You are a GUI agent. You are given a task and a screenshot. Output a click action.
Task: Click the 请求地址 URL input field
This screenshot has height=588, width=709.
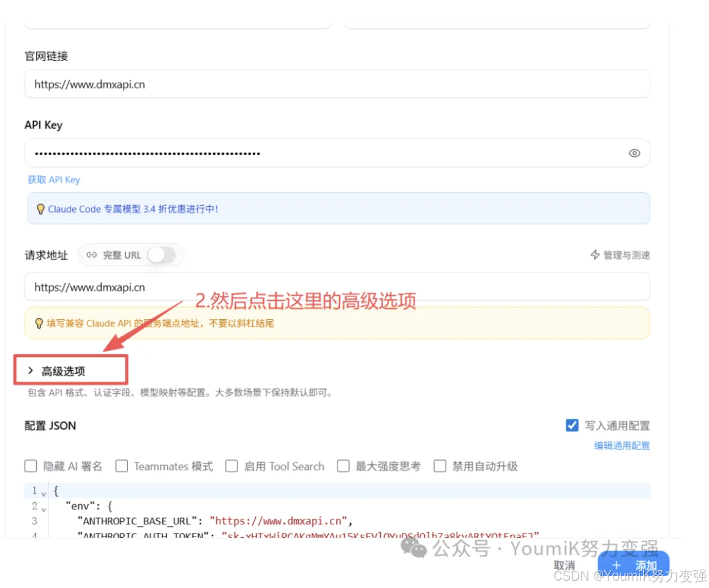point(337,287)
